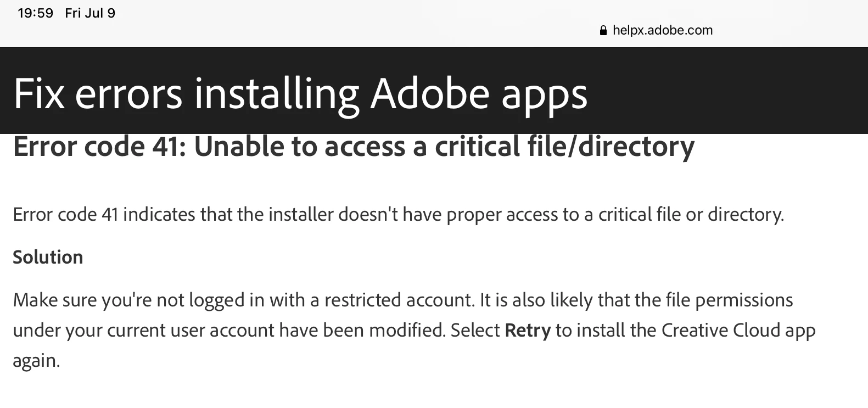Screen dimensions: 868x408
Task: Tap paragraph starting 'Make sure you're not logged in'
Action: point(415,330)
